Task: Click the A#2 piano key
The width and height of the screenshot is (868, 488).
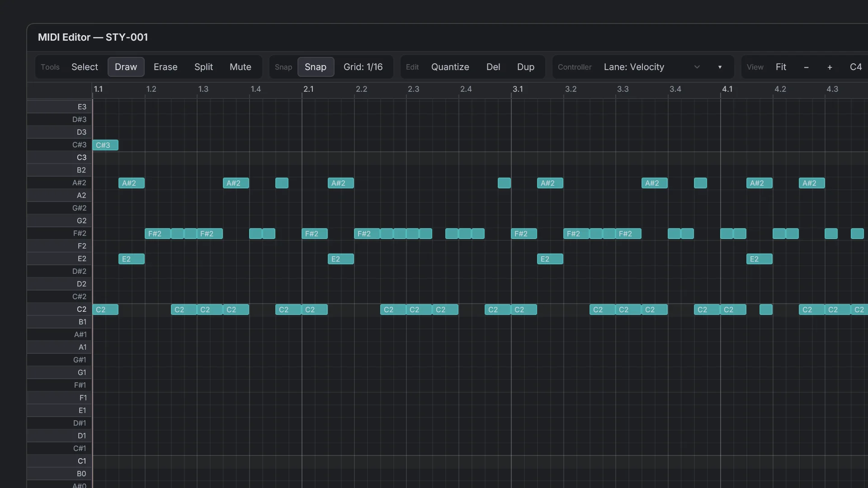Action: tap(59, 183)
